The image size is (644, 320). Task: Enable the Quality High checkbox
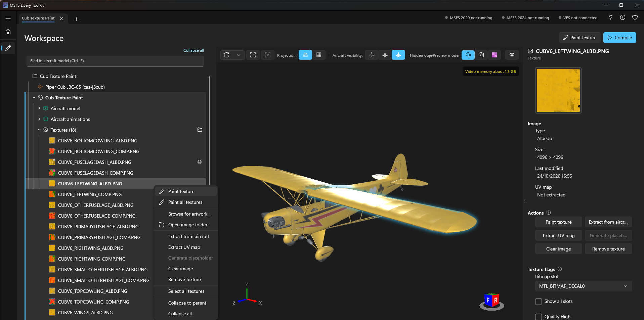point(539,317)
